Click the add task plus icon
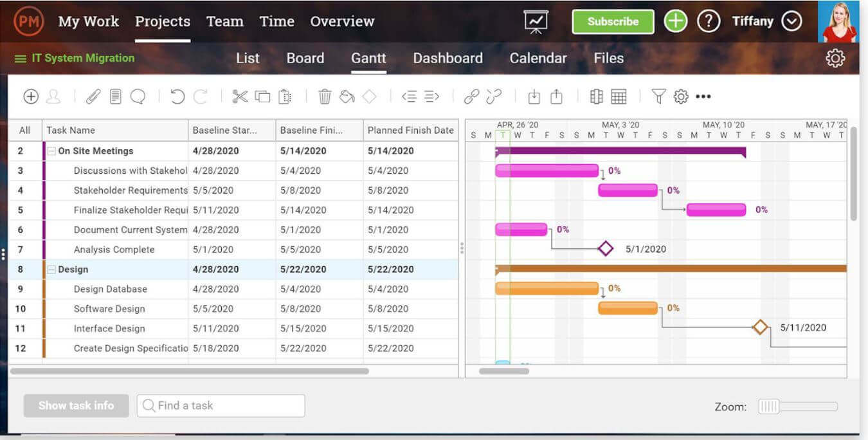 [31, 96]
